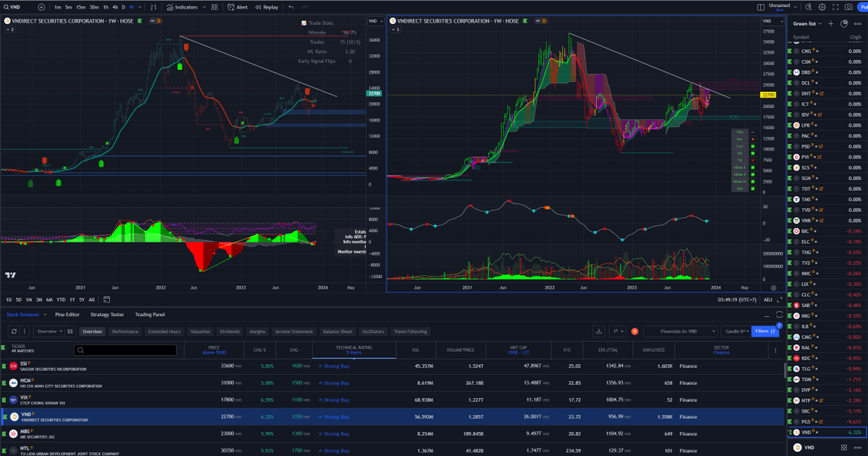Open chart settings gear icon
This screenshot has height=456, width=868.
coord(822,7)
